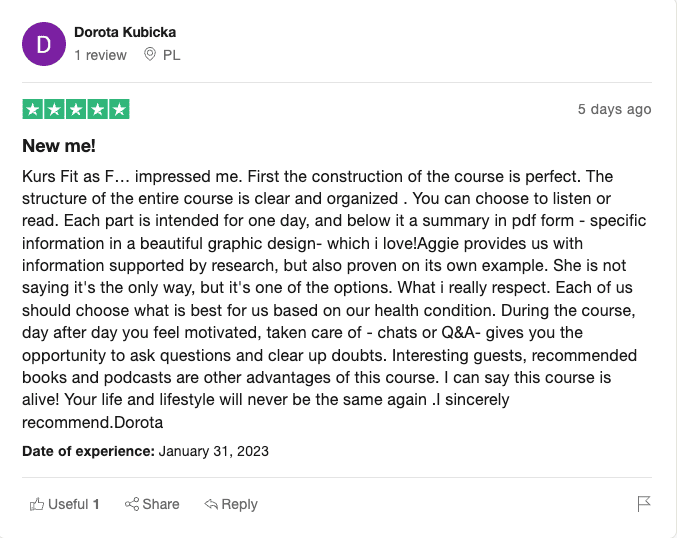Click the Reply arrow icon

(x=211, y=504)
